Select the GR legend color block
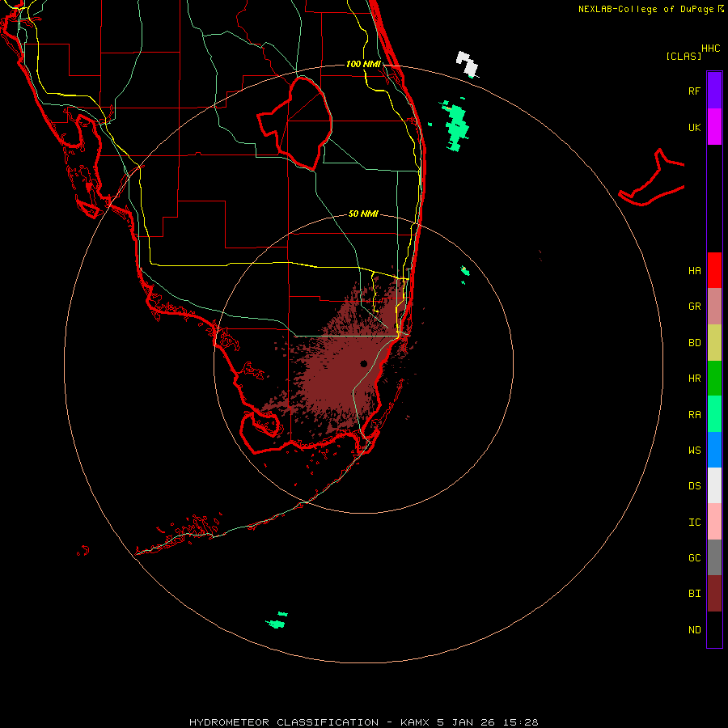728x728 pixels. click(714, 307)
